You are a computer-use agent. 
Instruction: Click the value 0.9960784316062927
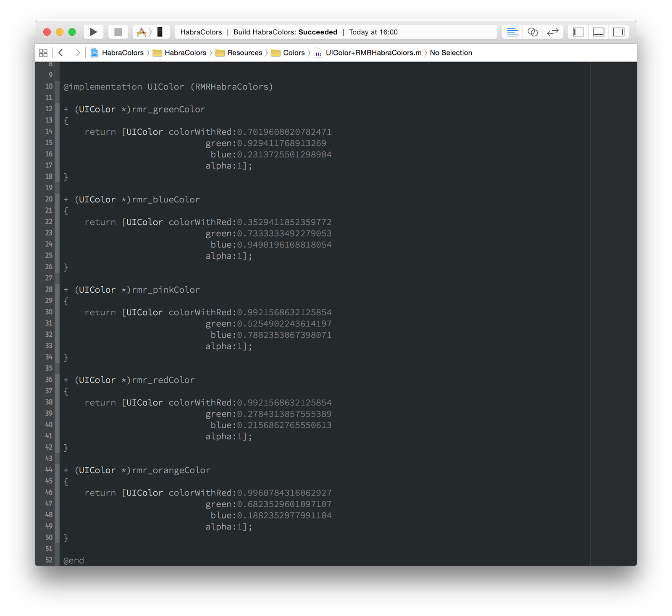[284, 493]
